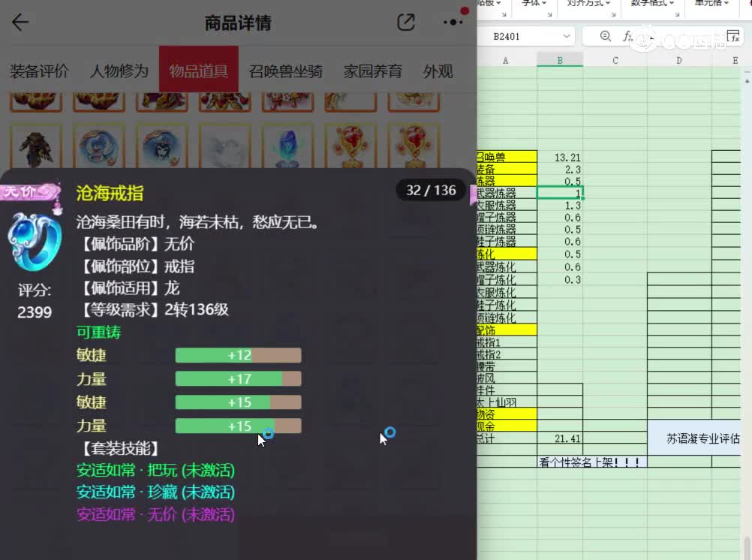
Task: Open the name box dropdown next to B2401
Action: pos(567,36)
